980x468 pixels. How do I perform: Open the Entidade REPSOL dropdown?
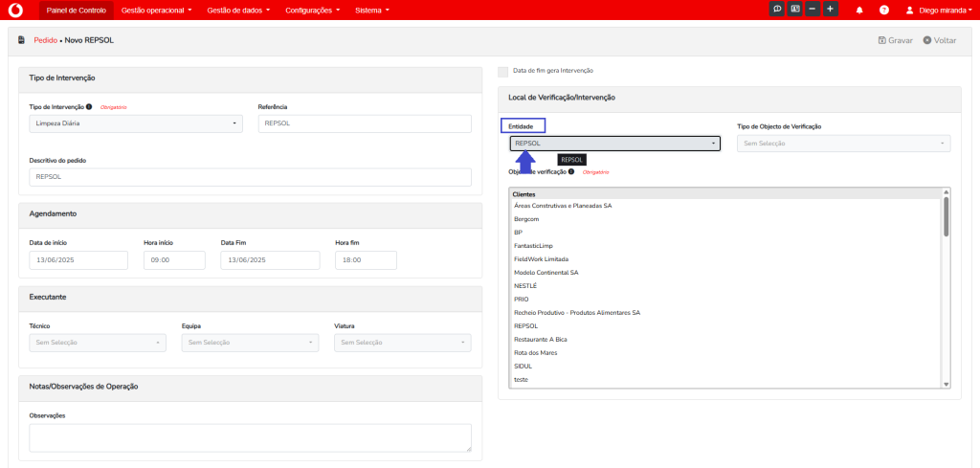(615, 144)
